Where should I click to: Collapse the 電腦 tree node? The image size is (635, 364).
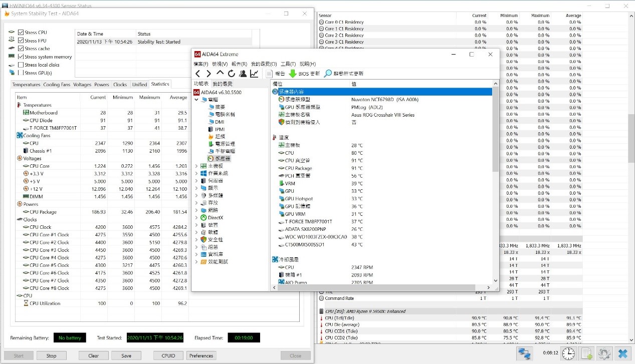[196, 100]
